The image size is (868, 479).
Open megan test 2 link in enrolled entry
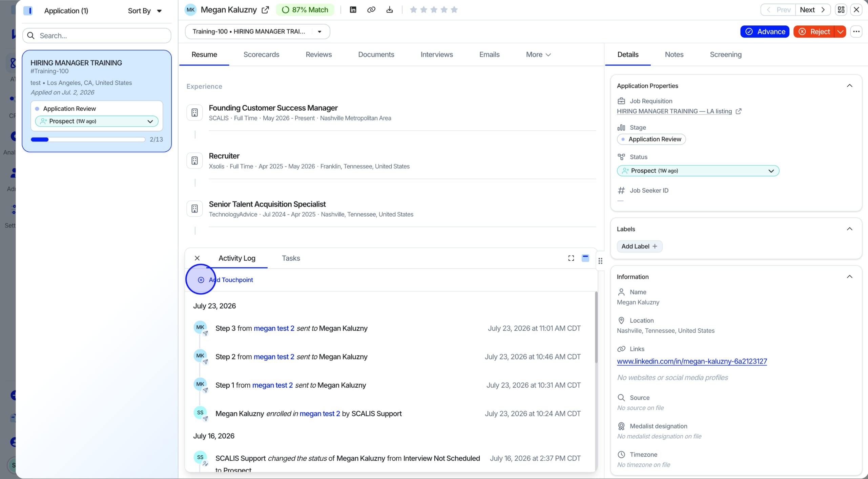[x=320, y=414]
